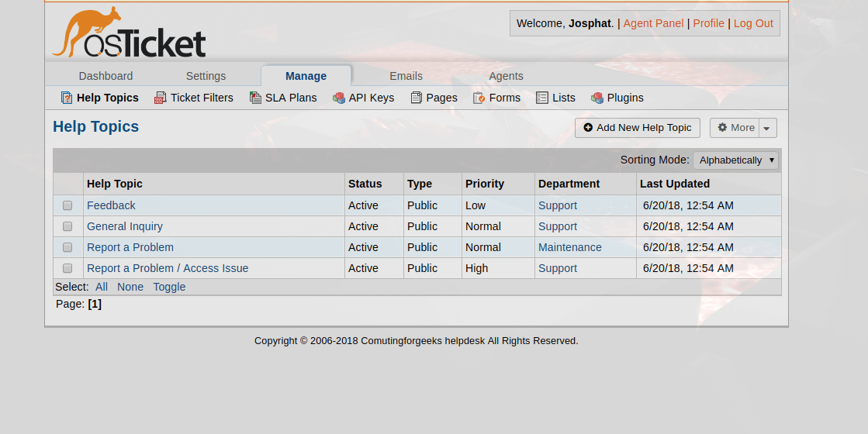868x434 pixels.
Task: Click the Lists icon
Action: [x=542, y=98]
